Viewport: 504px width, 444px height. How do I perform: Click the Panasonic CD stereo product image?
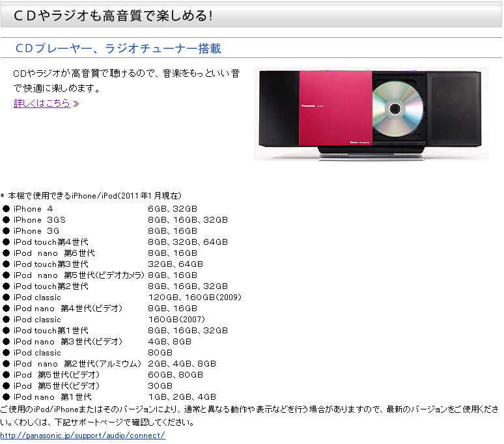tap(371, 113)
